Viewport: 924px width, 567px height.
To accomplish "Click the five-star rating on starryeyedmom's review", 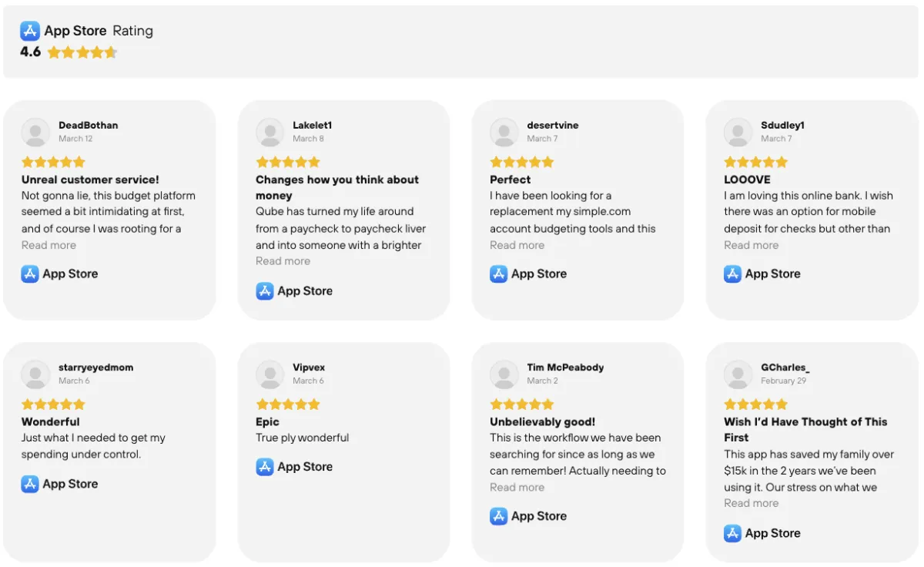I will pos(53,404).
